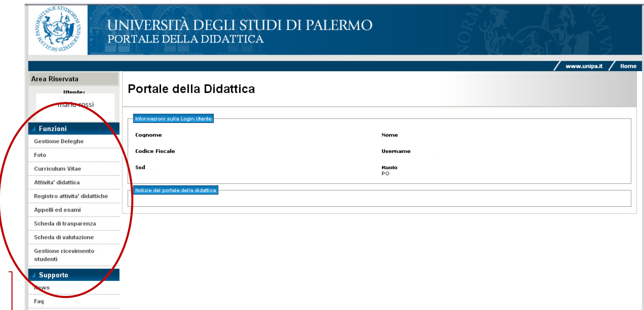Open Scheda di trasparenza
Viewport: 644px width, 310px height.
click(x=65, y=224)
